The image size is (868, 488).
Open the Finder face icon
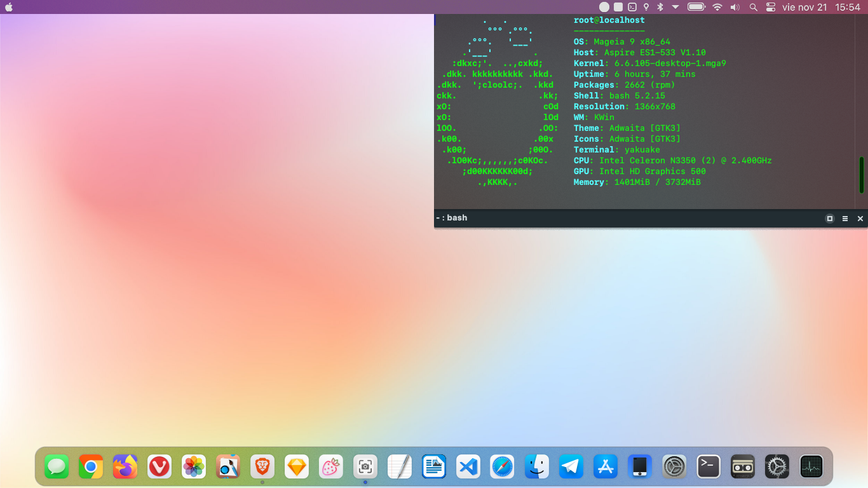pos(537,467)
